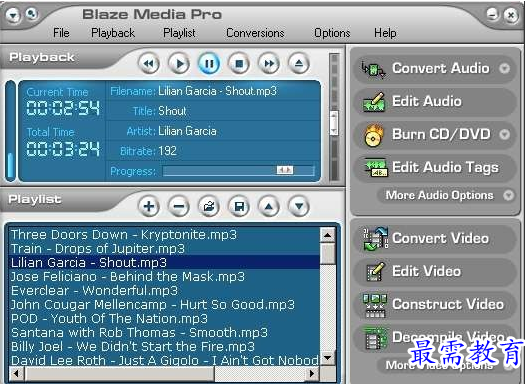The width and height of the screenshot is (532, 384).
Task: Expand the Convert Audio dropdown arrow
Action: 505,69
